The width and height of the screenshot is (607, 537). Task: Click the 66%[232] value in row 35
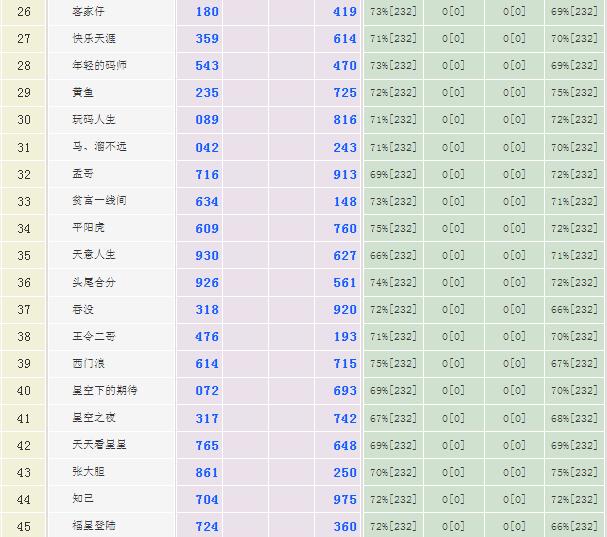pyautogui.click(x=392, y=256)
